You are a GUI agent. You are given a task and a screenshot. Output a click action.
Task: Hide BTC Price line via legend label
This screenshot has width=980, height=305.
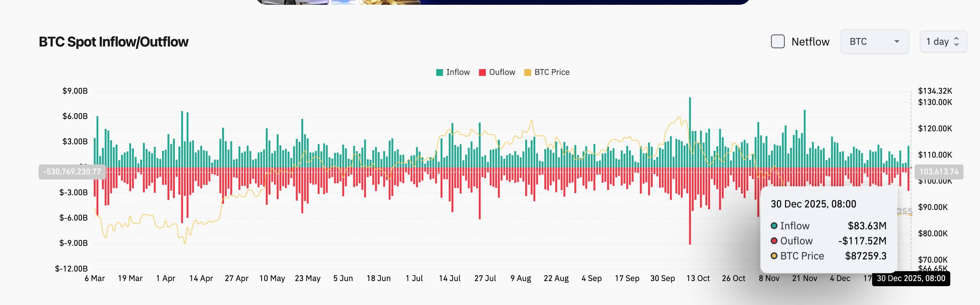click(551, 72)
